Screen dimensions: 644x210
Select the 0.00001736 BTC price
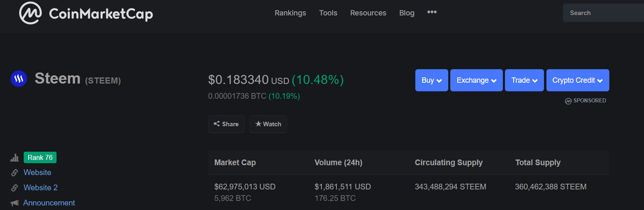point(237,95)
